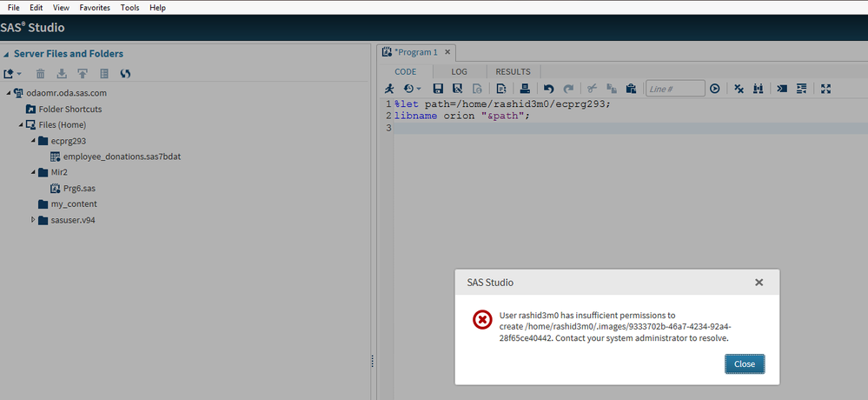The image size is (868, 400).
Task: Click the Save As icon in code toolbar
Action: point(457,88)
